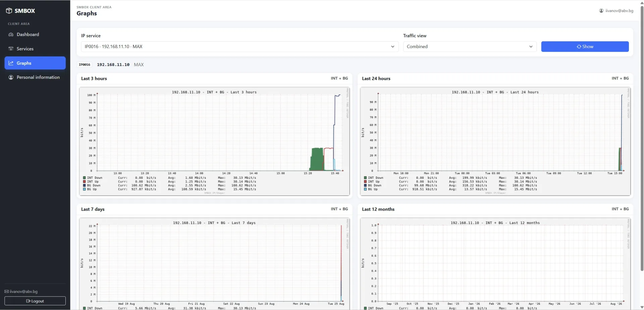Image resolution: width=644 pixels, height=310 pixels.
Task: Click INT + BG label on Last 3 hours card
Action: 339,78
